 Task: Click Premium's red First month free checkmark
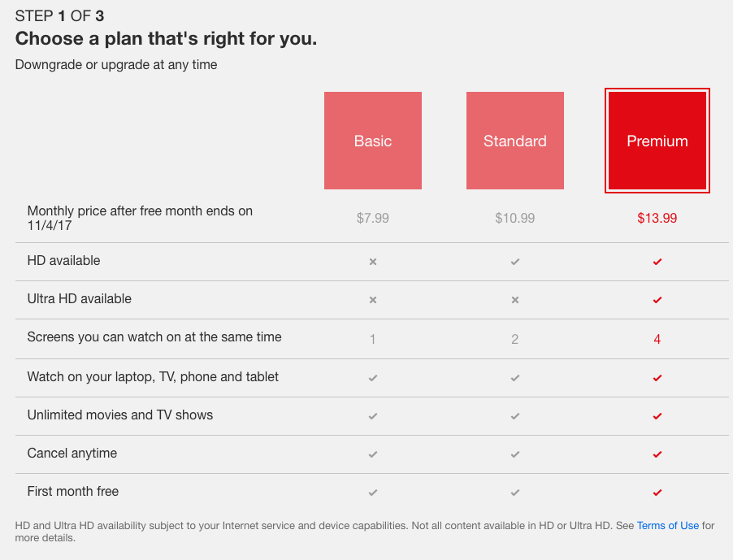pos(657,493)
